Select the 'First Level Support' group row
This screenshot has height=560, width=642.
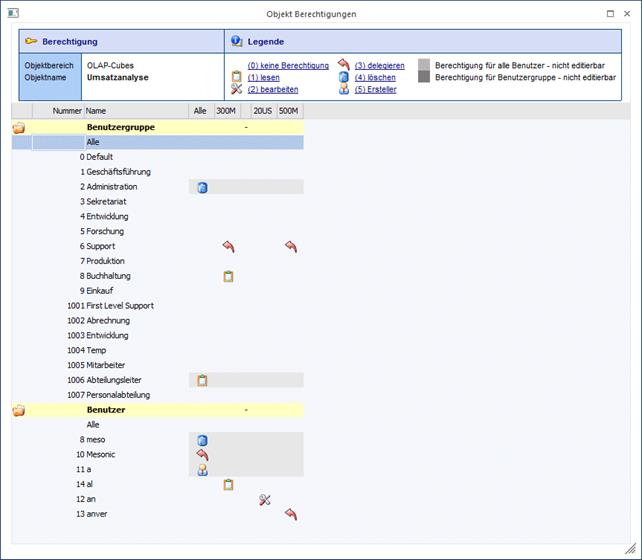tap(120, 306)
